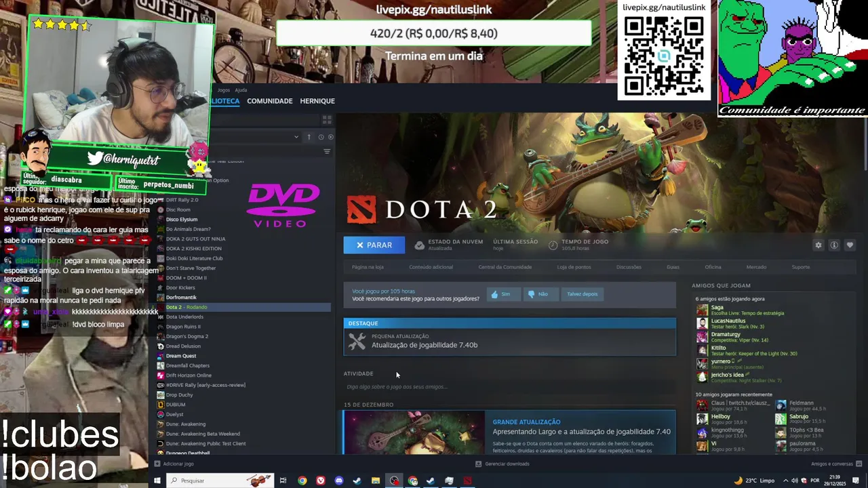Viewport: 868px width, 488px height.
Task: Stop the game with the PARAR button
Action: 374,245
